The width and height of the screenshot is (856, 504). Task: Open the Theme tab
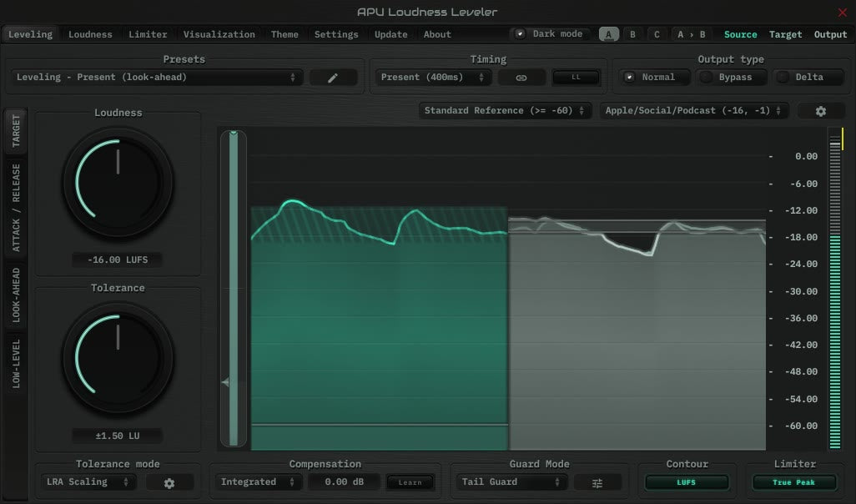(284, 34)
